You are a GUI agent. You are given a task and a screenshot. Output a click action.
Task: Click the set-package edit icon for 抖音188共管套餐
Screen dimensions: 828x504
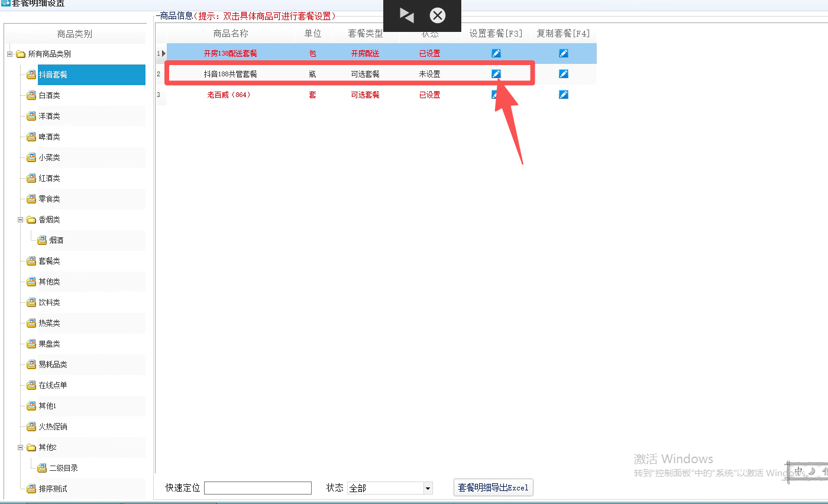point(496,74)
